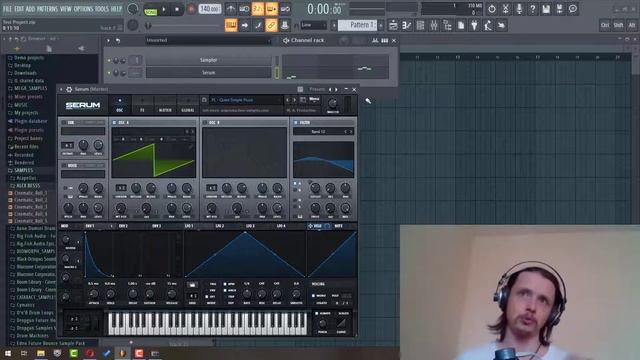Open the VIEW menu
640x360 pixels.
[x=66, y=9]
